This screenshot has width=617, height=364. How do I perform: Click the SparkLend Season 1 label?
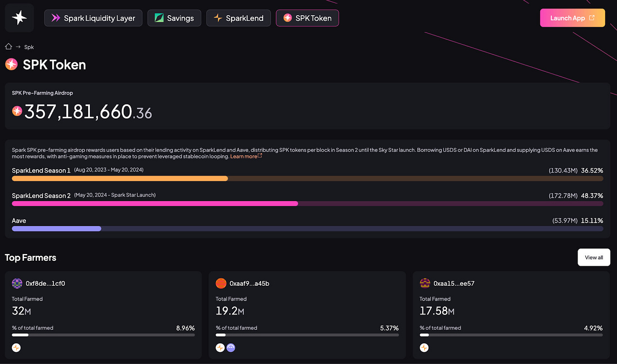tap(42, 171)
